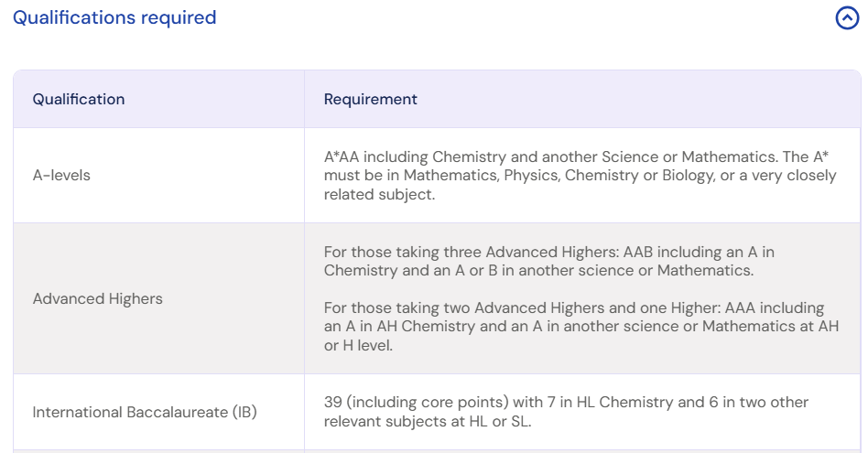The image size is (868, 453).
Task: Click the words 'related subject.' in A-levels
Action: (x=379, y=195)
